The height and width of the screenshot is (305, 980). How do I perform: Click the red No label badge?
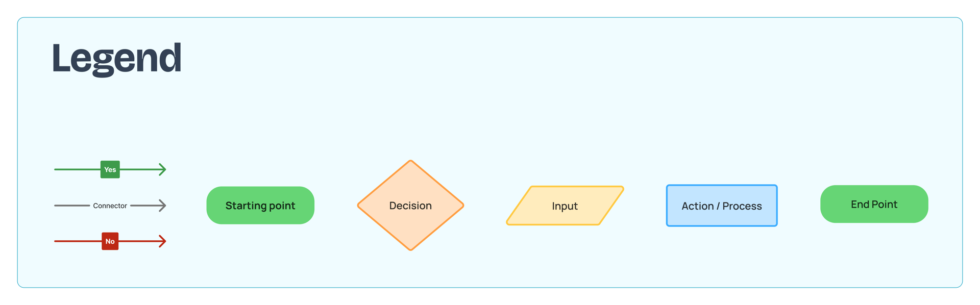(x=110, y=241)
